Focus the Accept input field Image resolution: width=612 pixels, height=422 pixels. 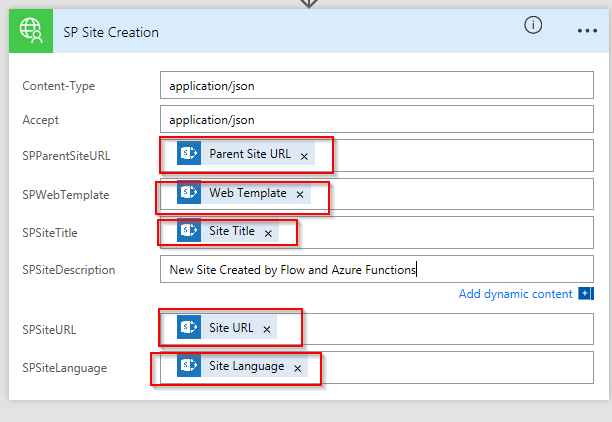coord(377,119)
